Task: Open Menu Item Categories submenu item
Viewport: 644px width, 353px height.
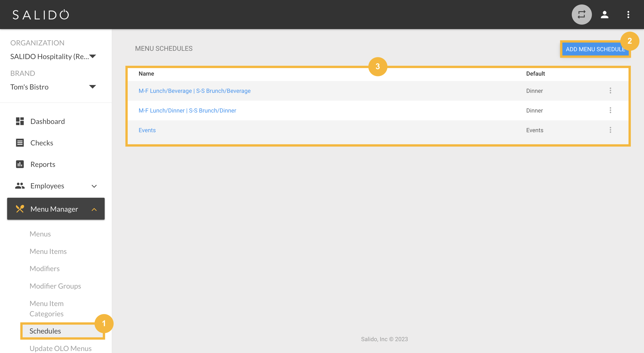Action: coord(47,309)
